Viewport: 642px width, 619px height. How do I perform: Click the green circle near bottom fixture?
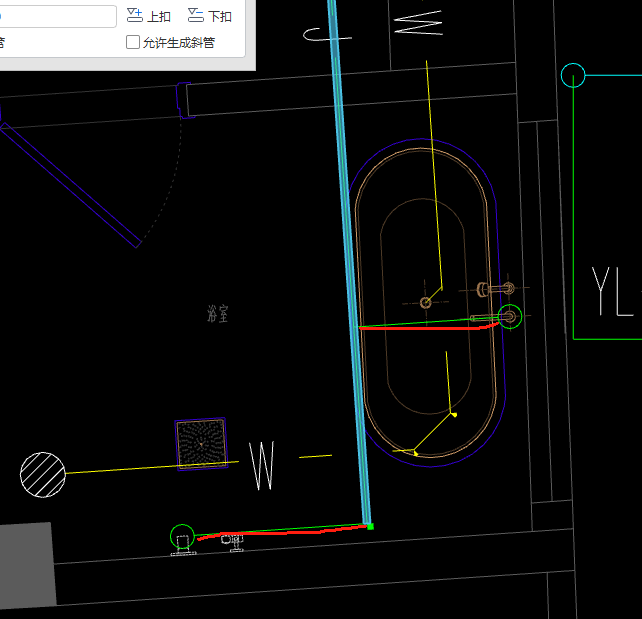(x=182, y=536)
